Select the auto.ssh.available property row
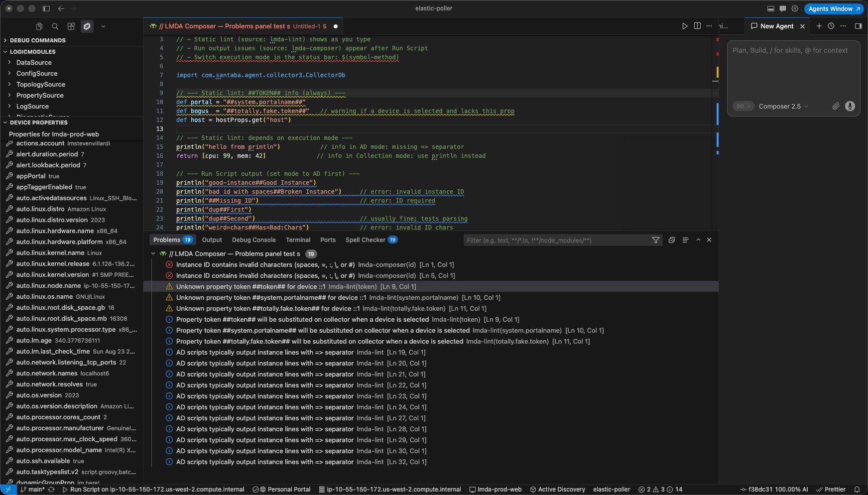Image resolution: width=868 pixels, height=495 pixels. [71, 461]
